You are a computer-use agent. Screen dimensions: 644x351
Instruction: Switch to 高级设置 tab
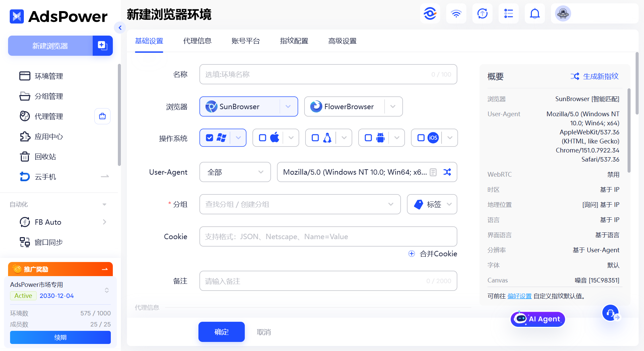pos(342,41)
